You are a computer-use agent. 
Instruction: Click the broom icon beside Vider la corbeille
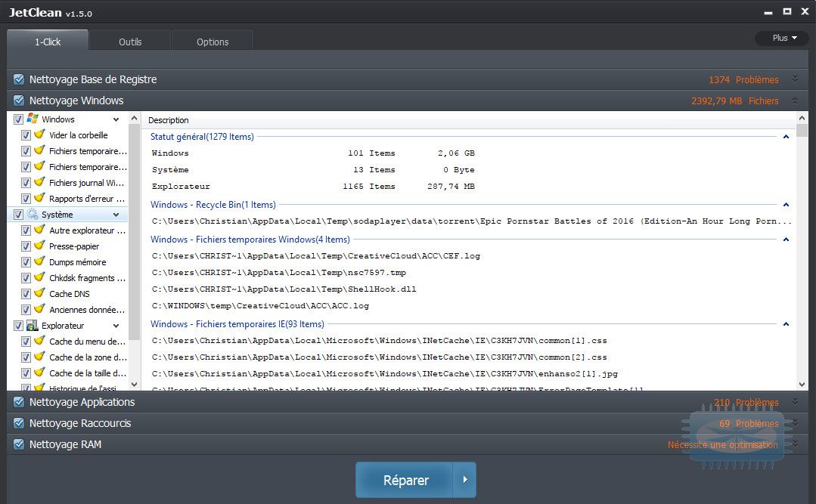click(39, 135)
